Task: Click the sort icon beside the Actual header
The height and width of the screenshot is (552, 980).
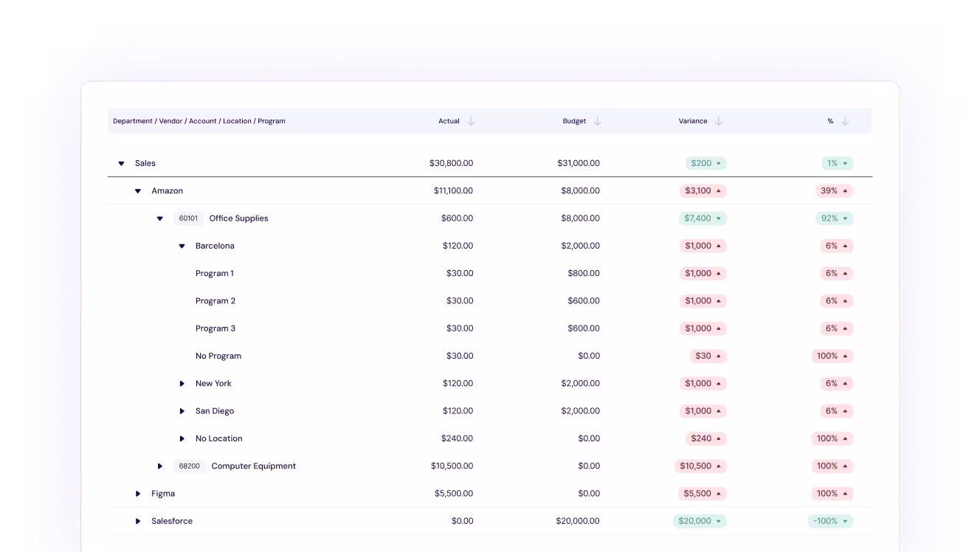Action: point(471,121)
